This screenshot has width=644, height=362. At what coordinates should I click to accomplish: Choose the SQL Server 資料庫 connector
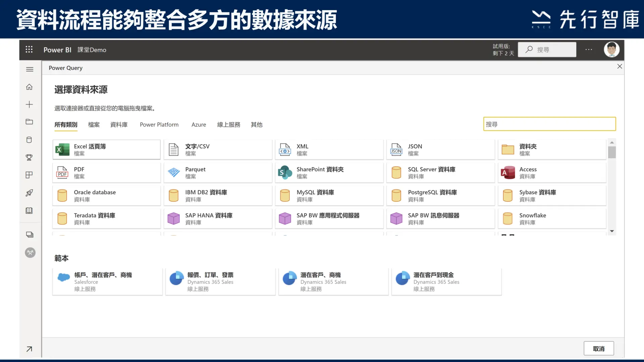point(441,173)
